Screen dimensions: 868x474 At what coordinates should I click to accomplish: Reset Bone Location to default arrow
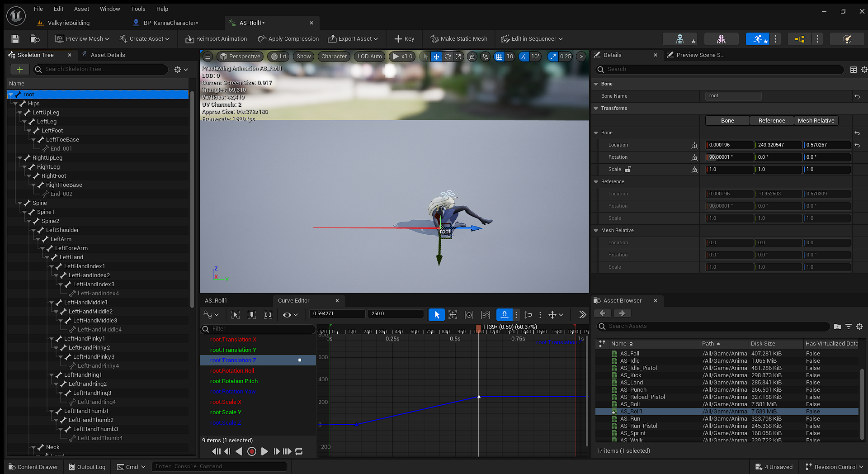[x=857, y=145]
